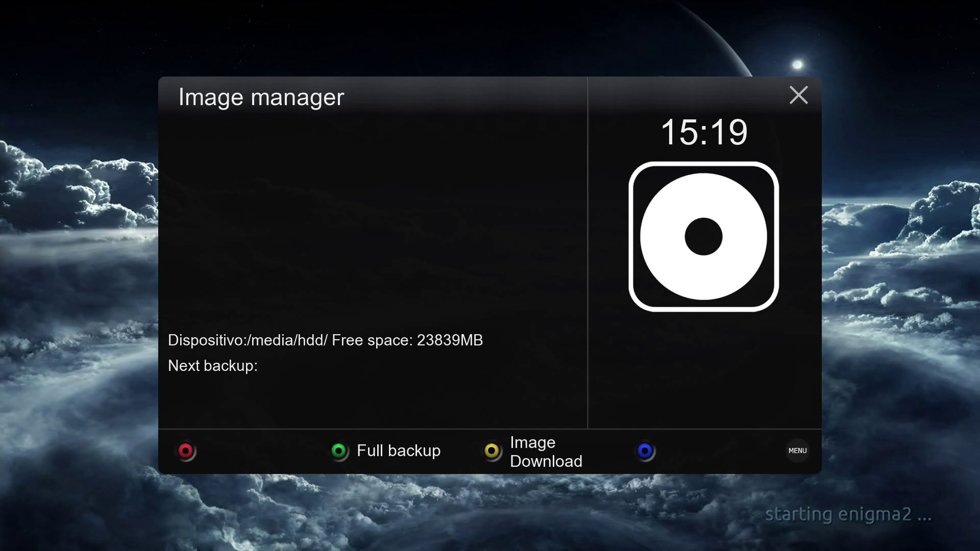The height and width of the screenshot is (551, 980).
Task: Click the empty image list area
Action: 373,219
